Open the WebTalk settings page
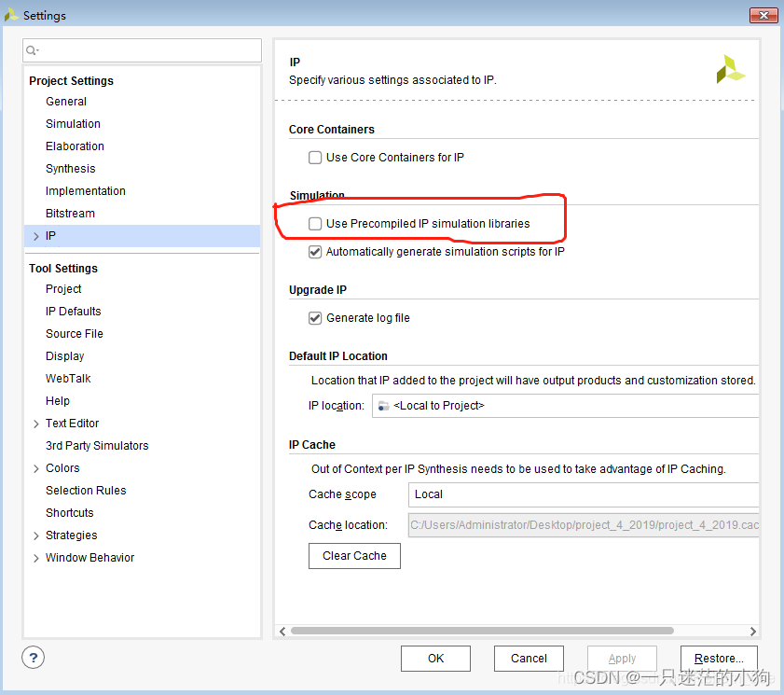The height and width of the screenshot is (695, 784). (x=68, y=378)
